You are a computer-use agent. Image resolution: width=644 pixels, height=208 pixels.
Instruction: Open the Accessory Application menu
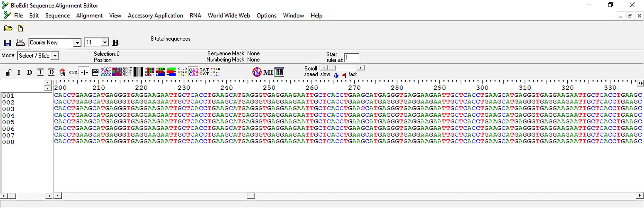(155, 15)
